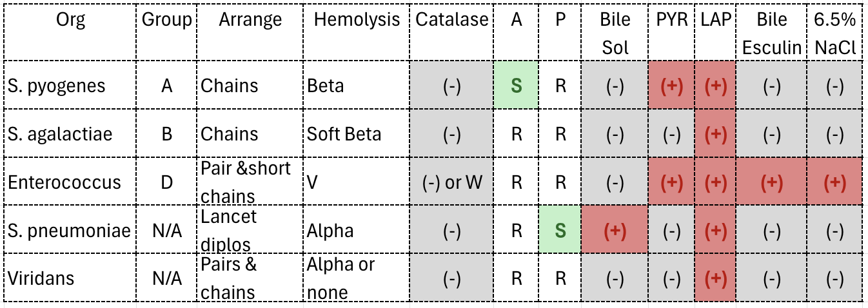
Task: Click the 'Catalase' column header
Action: (451, 19)
